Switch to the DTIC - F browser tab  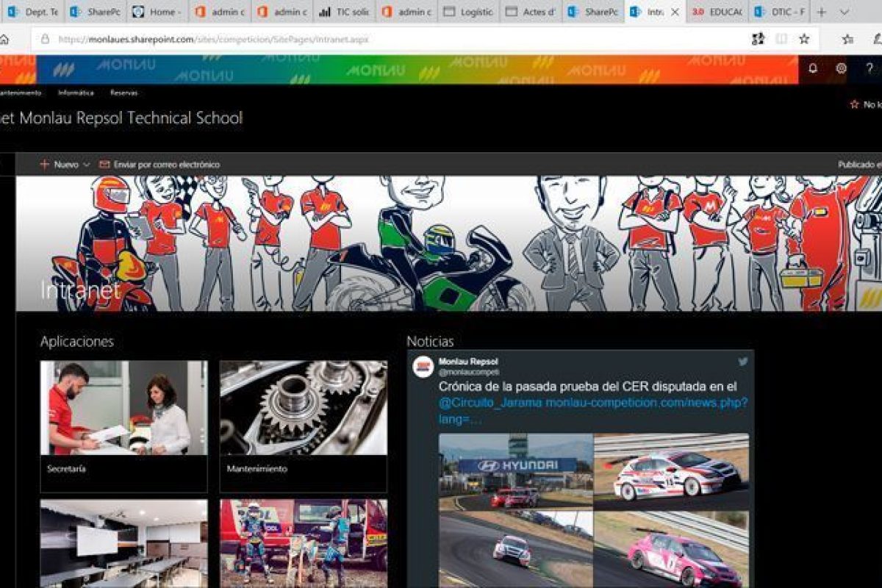(x=779, y=12)
